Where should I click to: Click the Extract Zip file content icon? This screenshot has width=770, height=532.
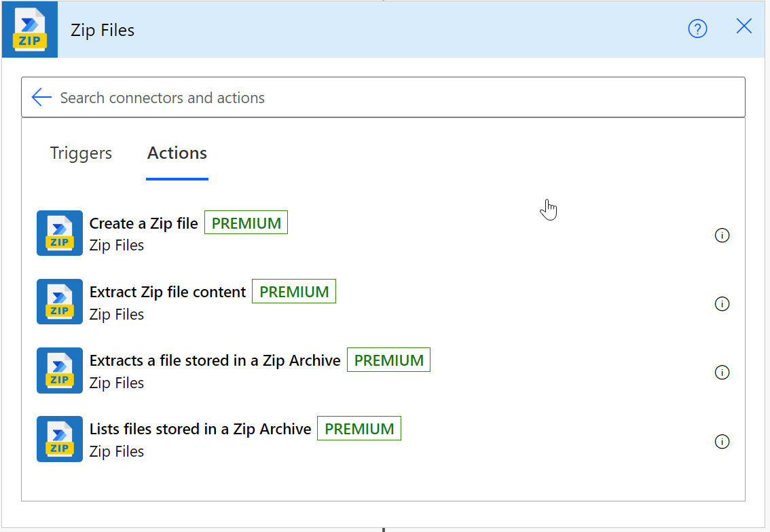click(x=59, y=302)
